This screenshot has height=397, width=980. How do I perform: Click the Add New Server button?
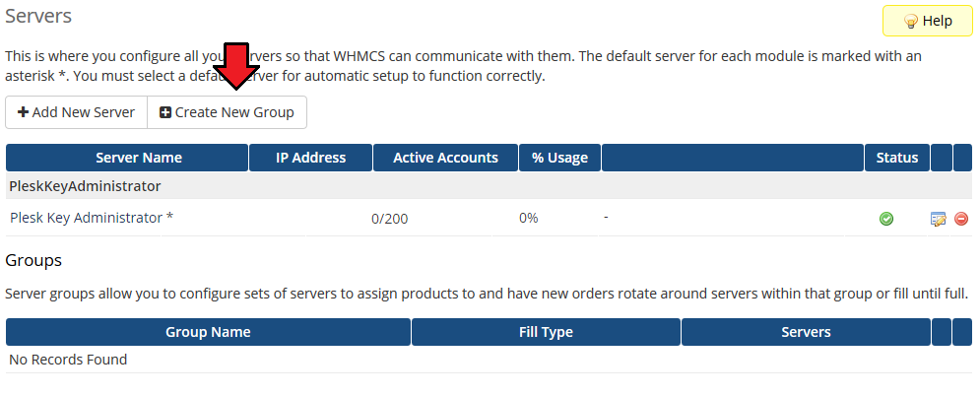(x=76, y=112)
